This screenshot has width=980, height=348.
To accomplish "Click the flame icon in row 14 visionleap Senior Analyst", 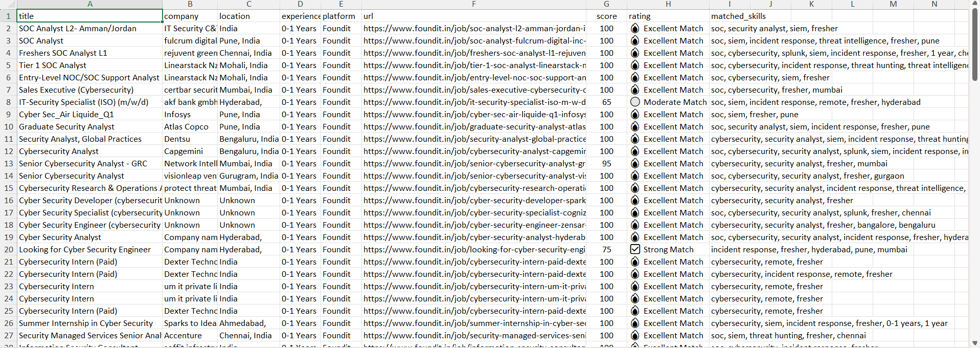I will pyautogui.click(x=634, y=176).
